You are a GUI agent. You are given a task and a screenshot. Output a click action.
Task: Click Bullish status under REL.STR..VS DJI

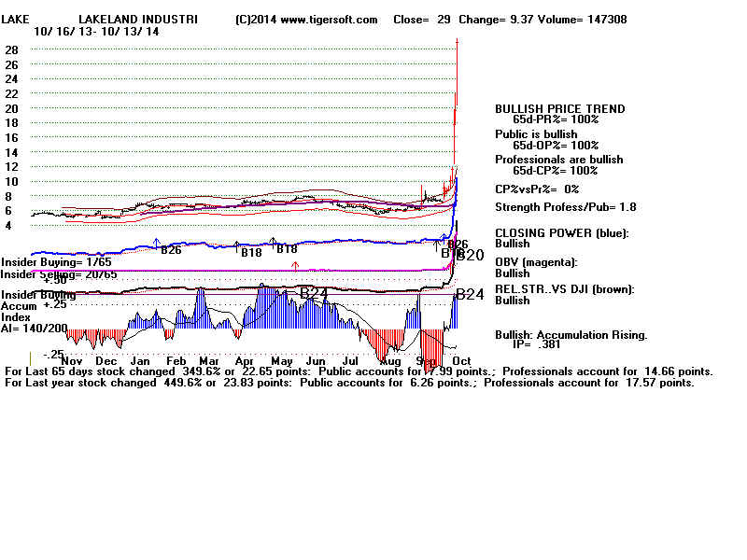(512, 301)
